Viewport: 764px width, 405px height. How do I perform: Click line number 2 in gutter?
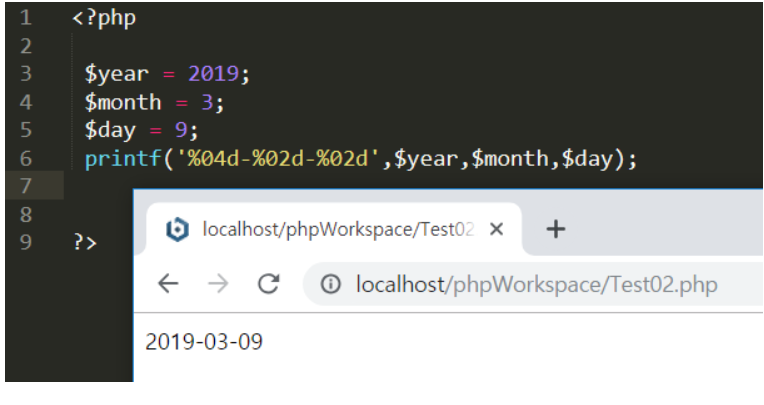tap(25, 46)
